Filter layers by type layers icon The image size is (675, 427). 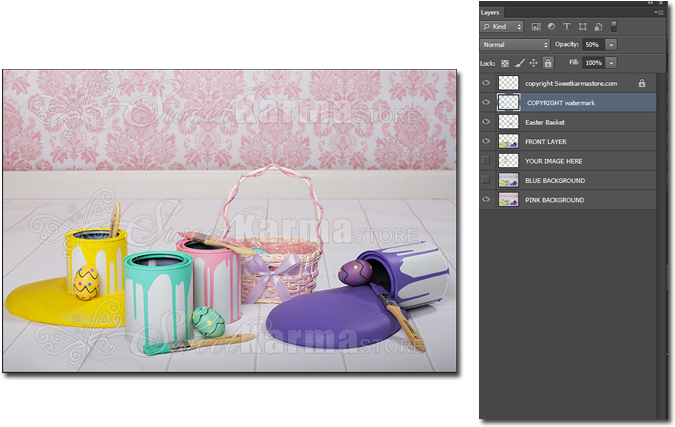point(567,27)
